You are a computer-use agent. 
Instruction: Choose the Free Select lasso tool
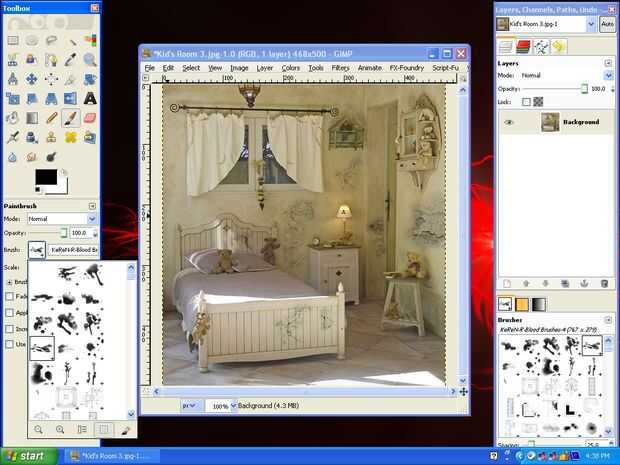click(51, 40)
